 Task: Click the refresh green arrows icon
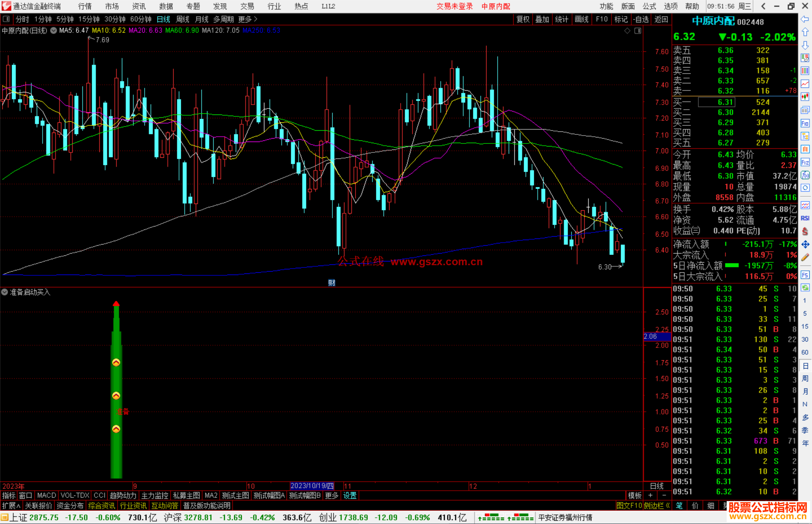[x=805, y=288]
